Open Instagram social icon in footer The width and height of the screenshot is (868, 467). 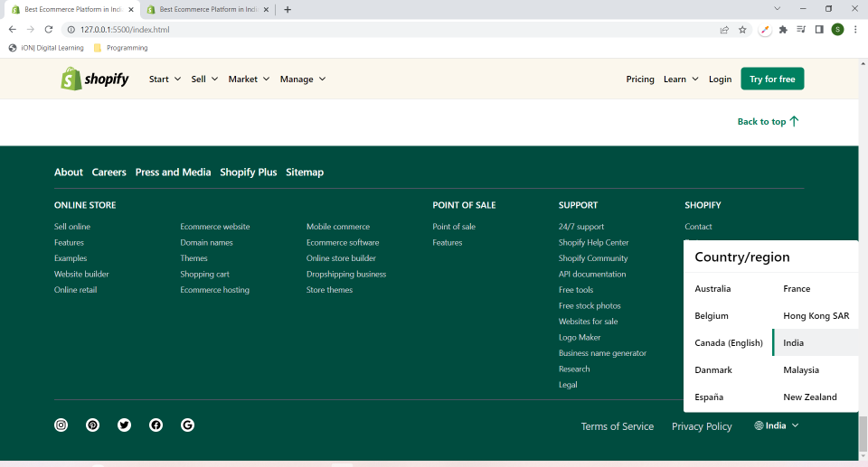61,425
